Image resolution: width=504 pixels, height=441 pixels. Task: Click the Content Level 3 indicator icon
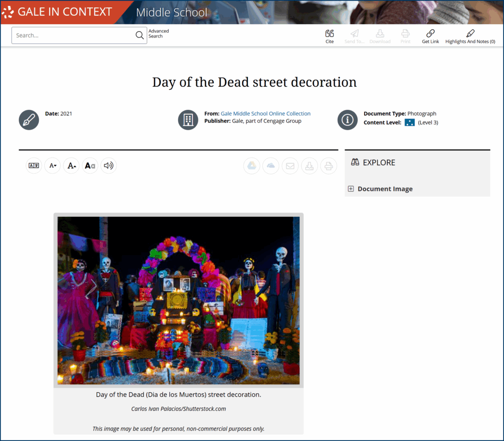point(409,122)
